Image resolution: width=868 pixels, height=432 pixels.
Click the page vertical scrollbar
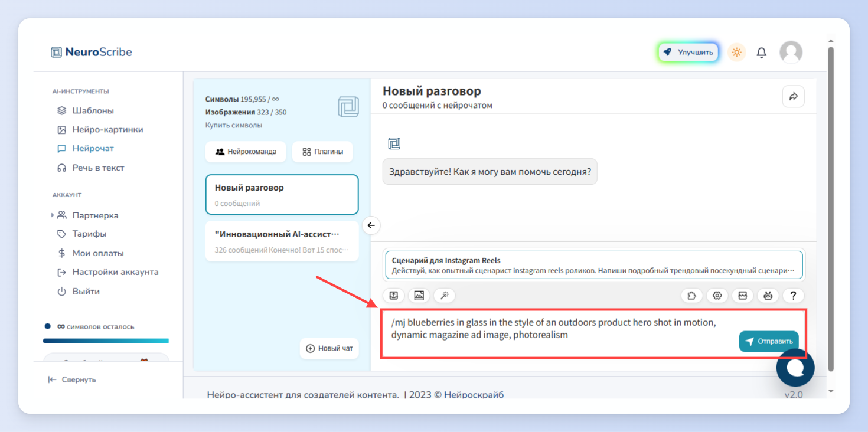click(x=831, y=210)
